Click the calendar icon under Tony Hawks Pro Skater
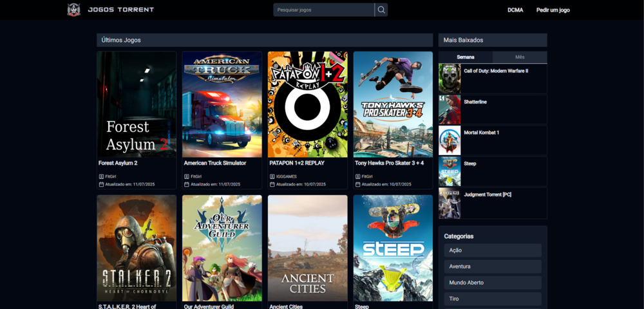644x309 pixels. tap(357, 184)
